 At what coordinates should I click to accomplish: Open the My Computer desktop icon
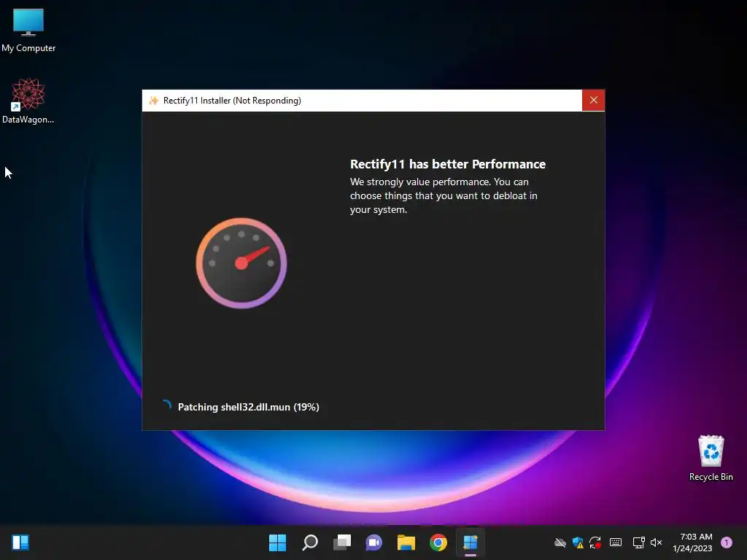pos(28,31)
